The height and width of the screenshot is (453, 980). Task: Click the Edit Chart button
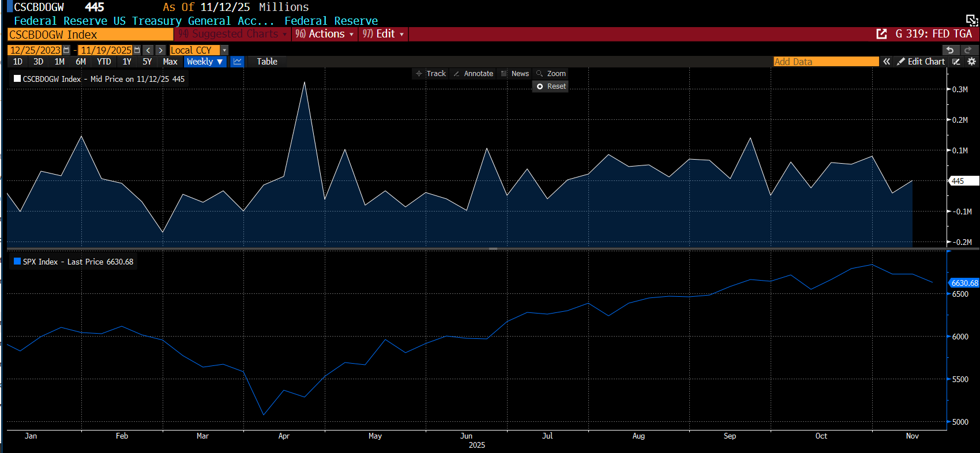[921, 62]
